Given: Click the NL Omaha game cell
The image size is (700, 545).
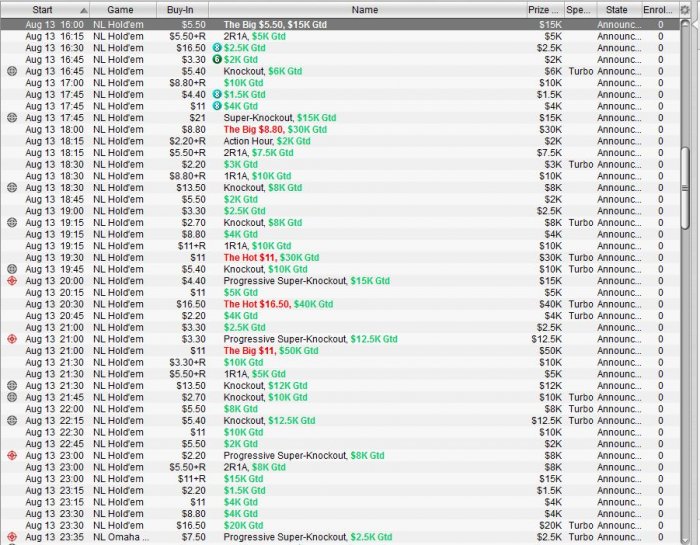Looking at the screenshot, I should click(x=121, y=537).
